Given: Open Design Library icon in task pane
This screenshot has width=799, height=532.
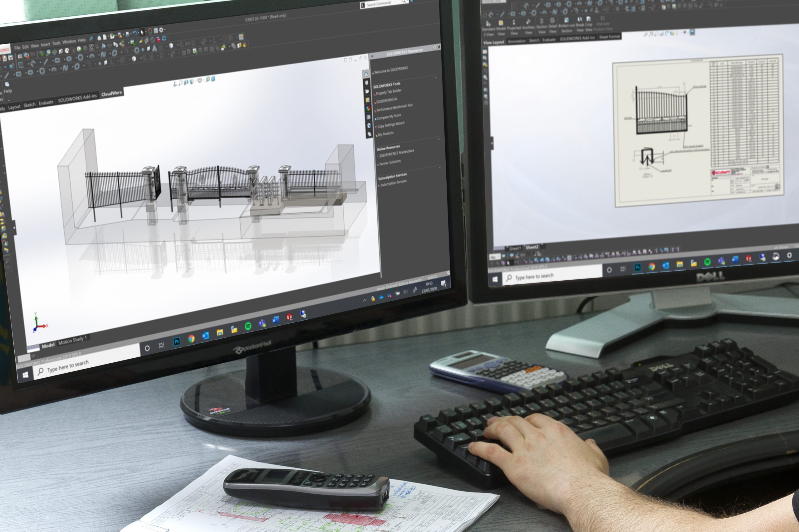Looking at the screenshot, I should [x=367, y=82].
